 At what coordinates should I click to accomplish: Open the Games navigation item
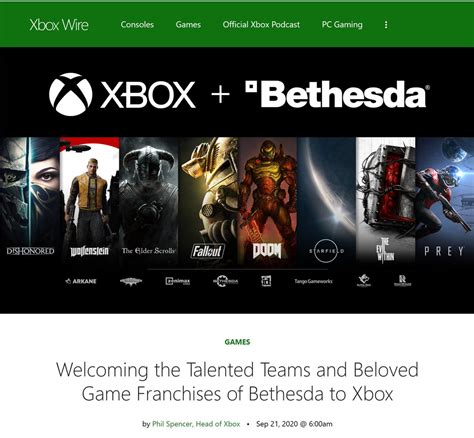tap(188, 25)
